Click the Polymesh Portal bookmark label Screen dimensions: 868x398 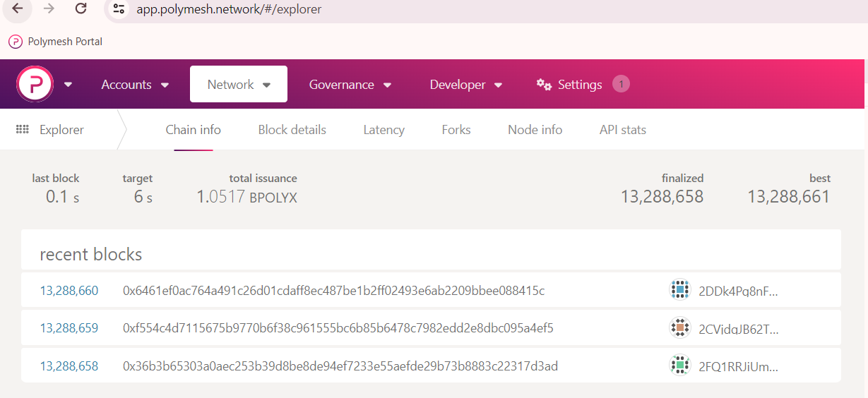point(65,42)
